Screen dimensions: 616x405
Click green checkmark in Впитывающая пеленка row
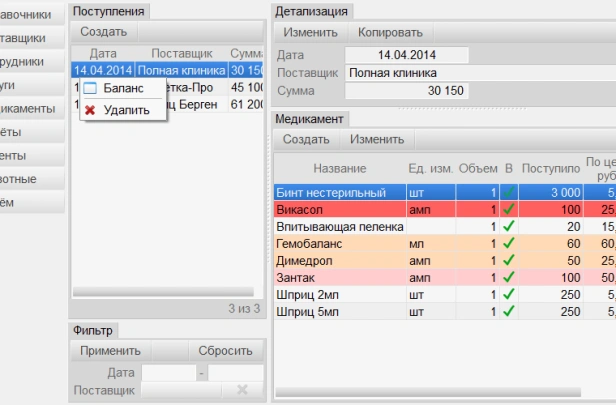point(509,227)
